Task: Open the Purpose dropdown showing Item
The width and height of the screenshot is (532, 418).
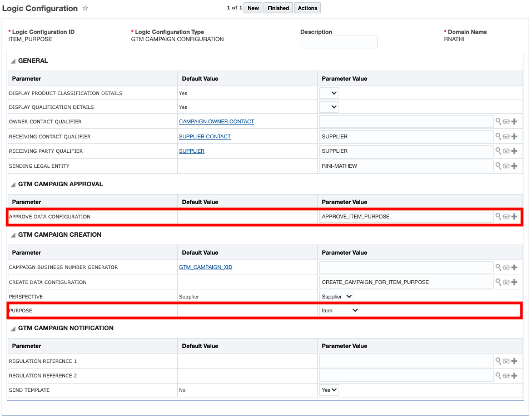Action: point(340,310)
